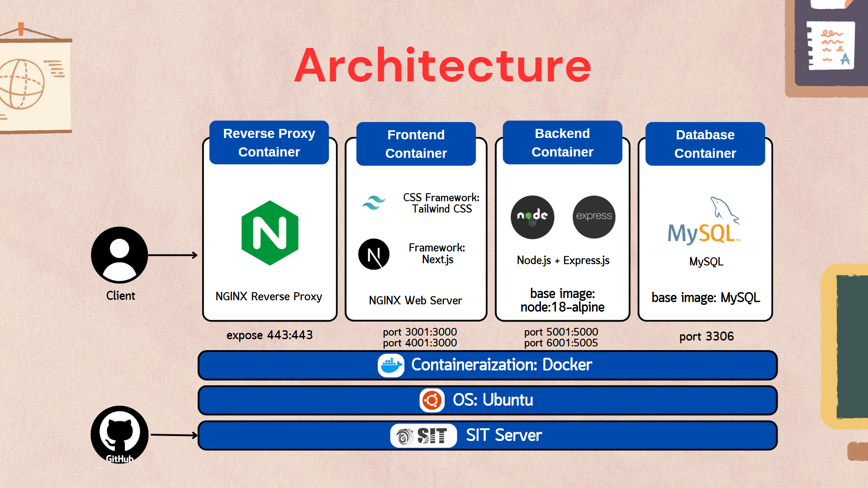Viewport: 868px width, 488px height.
Task: Click the Node.js dark circle logo
Action: [532, 217]
